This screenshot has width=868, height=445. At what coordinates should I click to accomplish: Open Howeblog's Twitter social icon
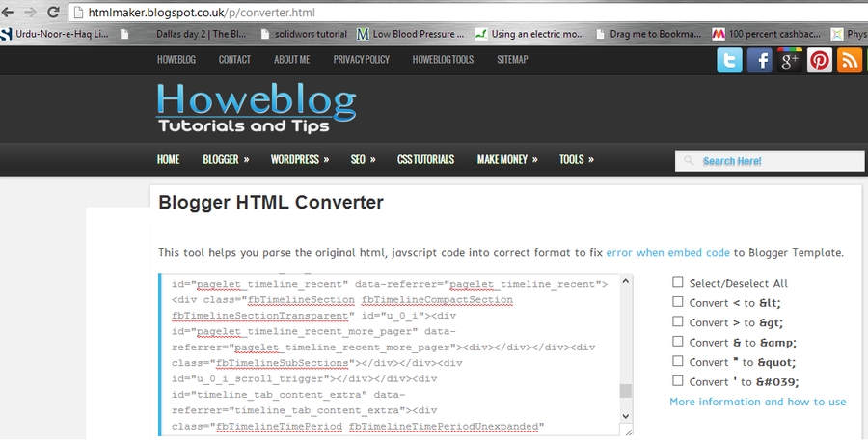(x=730, y=60)
